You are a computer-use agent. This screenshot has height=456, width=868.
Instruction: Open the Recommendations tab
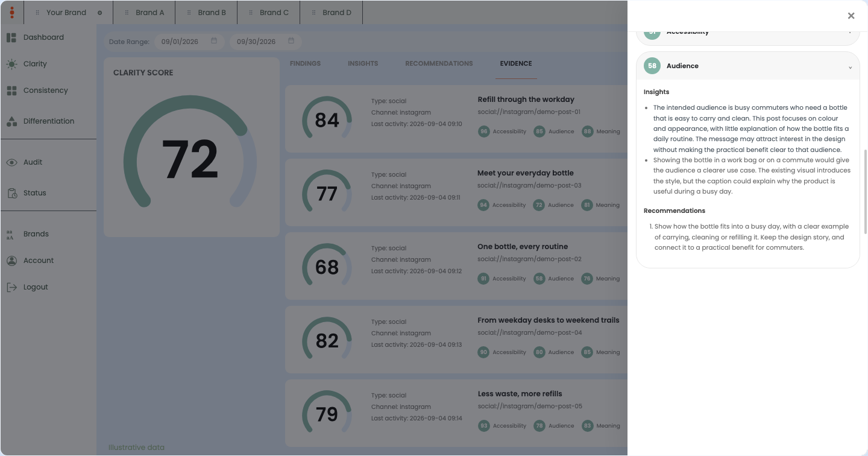tap(439, 63)
